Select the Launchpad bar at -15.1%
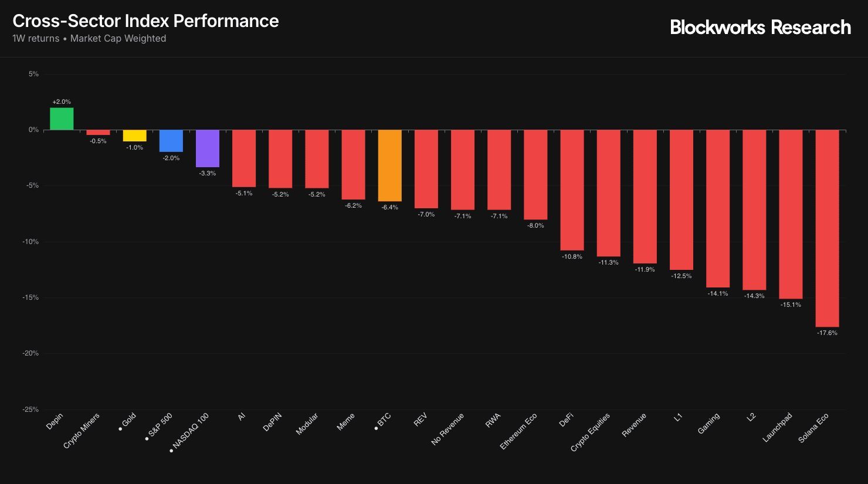The image size is (868, 484). tap(791, 214)
